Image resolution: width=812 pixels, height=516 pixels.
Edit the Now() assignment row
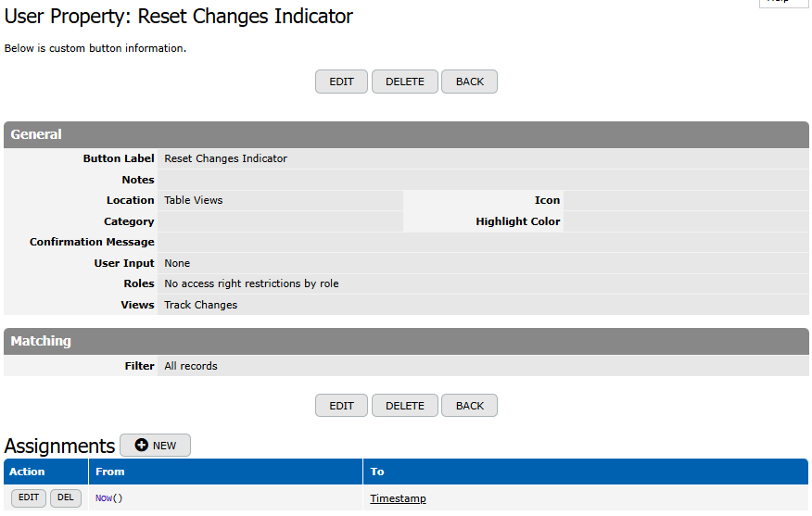tap(29, 497)
